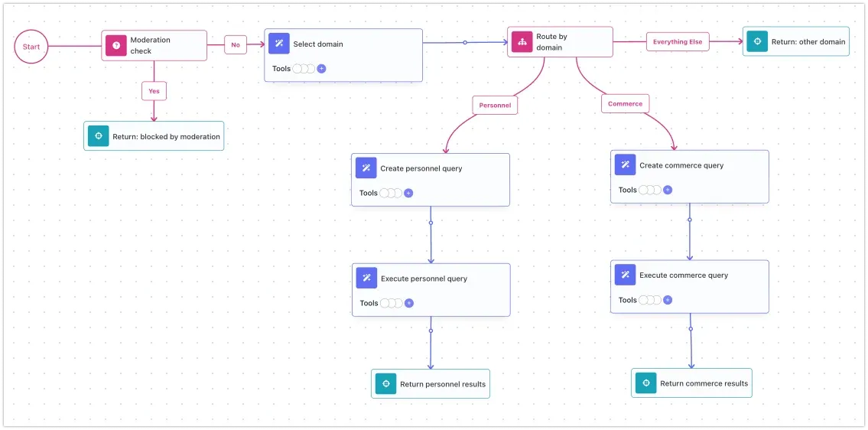This screenshot has height=430, width=868.
Task: Click Tools label in Select domain node
Action: (x=281, y=69)
